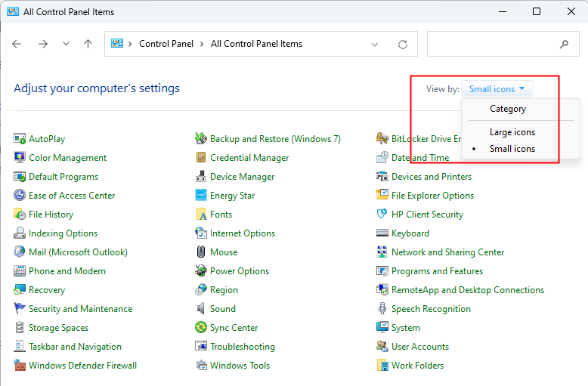
Task: Open the Security and Maintenance flag icon
Action: click(x=20, y=308)
